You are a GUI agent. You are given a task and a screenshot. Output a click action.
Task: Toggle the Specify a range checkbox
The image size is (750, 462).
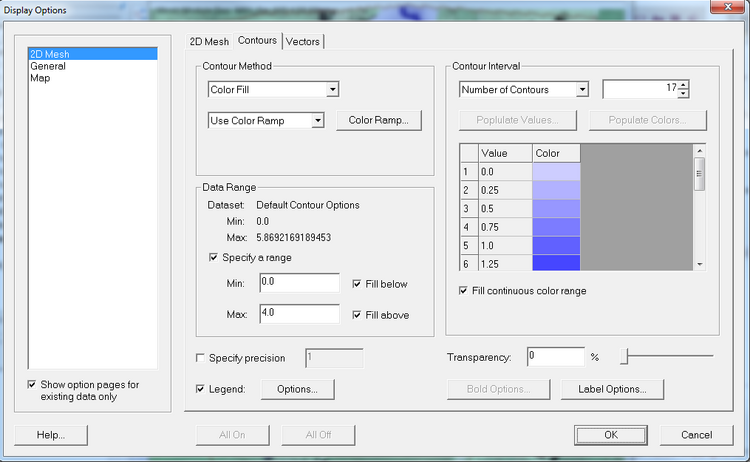tap(213, 257)
